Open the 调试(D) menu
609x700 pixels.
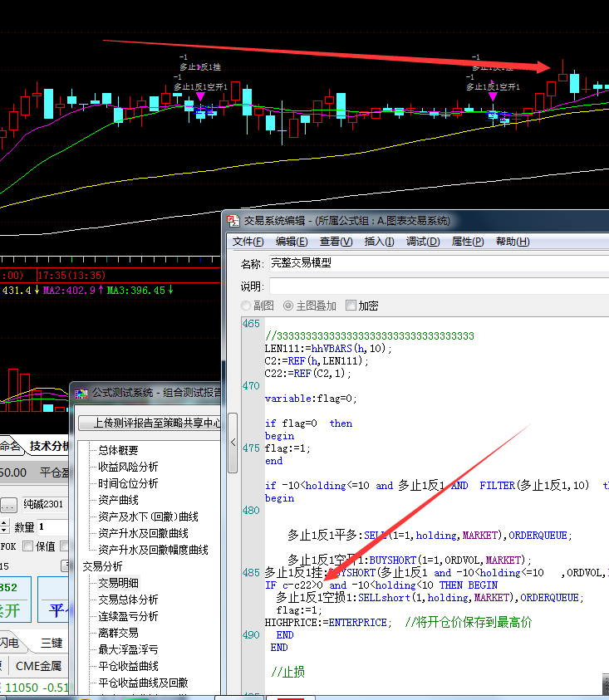(423, 242)
